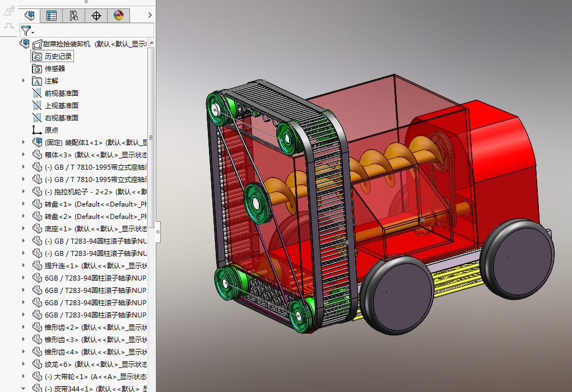
Task: Select the 右视基准面 plane entry
Action: pyautogui.click(x=61, y=118)
